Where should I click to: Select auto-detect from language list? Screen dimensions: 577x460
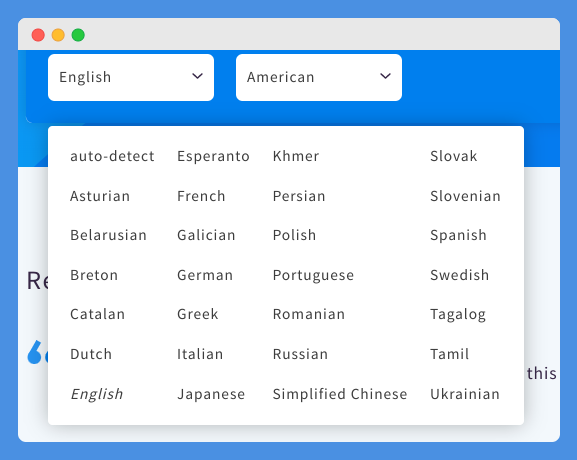coord(112,156)
